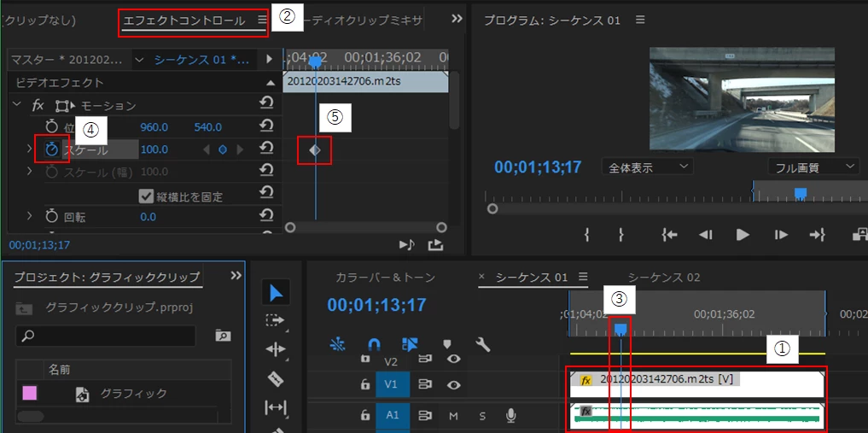Image resolution: width=868 pixels, height=433 pixels.
Task: Switch to エフェクトコントロール tab
Action: point(184,21)
